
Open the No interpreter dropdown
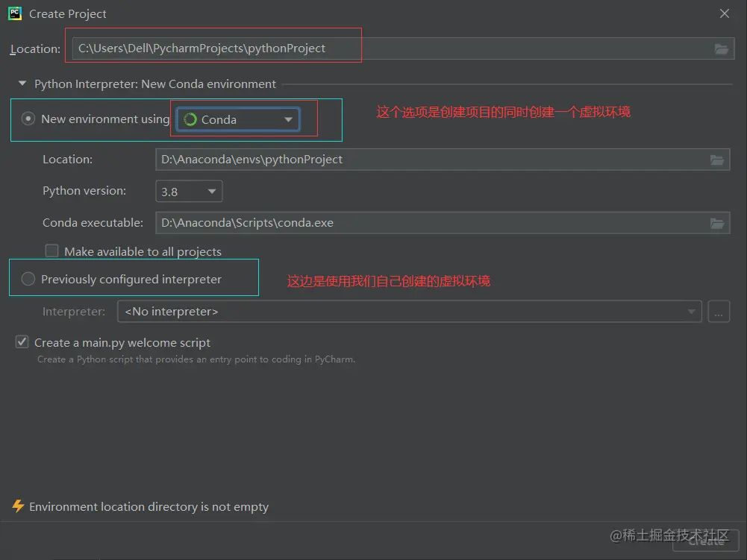(x=409, y=312)
